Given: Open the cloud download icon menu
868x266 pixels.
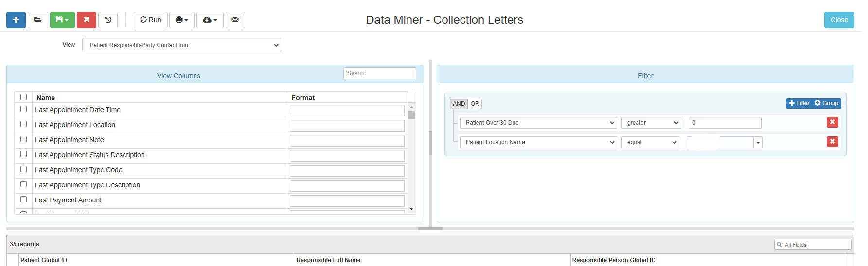Looking at the screenshot, I should [x=210, y=20].
